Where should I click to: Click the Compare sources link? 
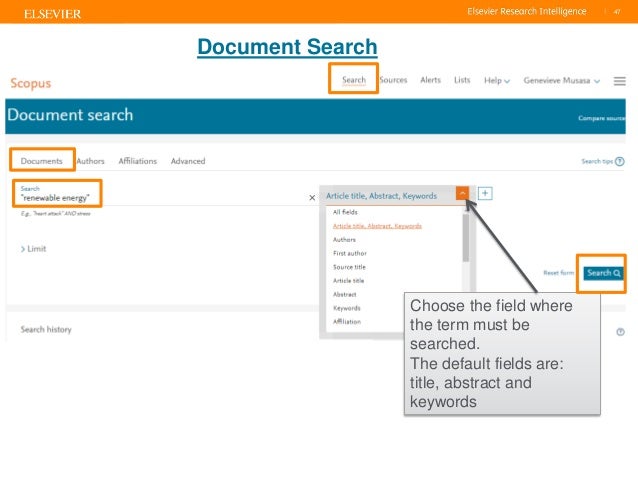[601, 118]
